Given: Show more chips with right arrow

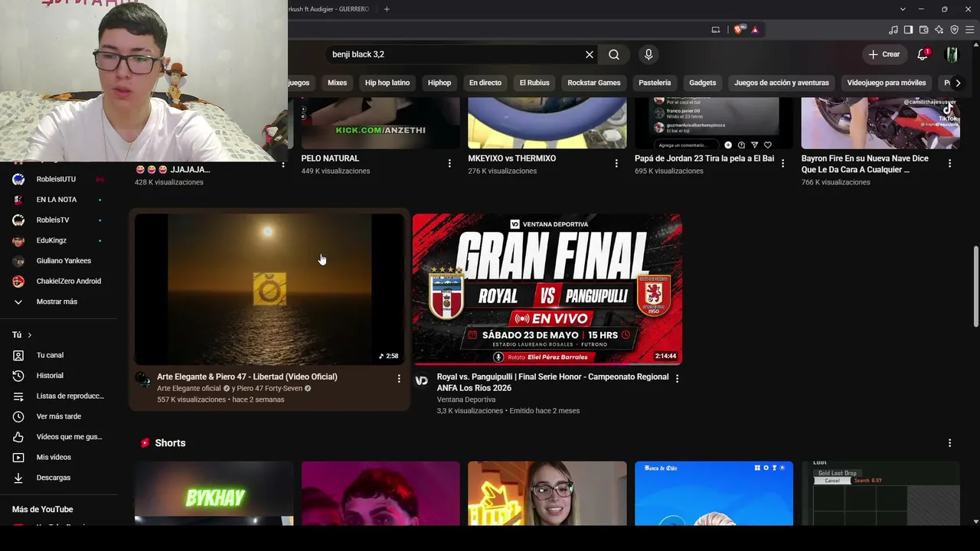Looking at the screenshot, I should (x=958, y=83).
